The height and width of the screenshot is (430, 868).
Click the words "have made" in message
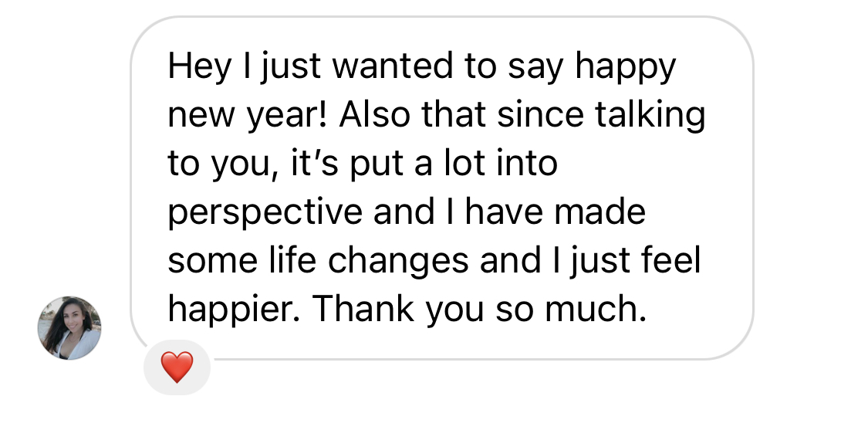555,212
